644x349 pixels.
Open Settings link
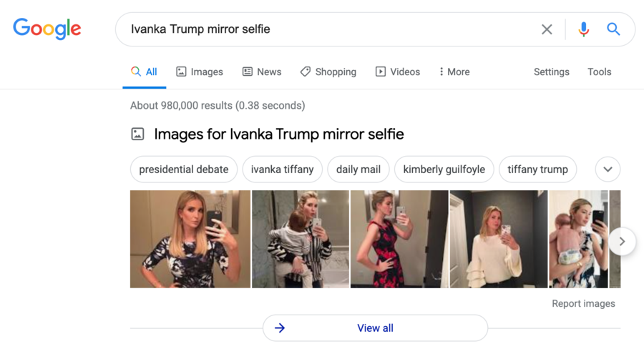(551, 72)
